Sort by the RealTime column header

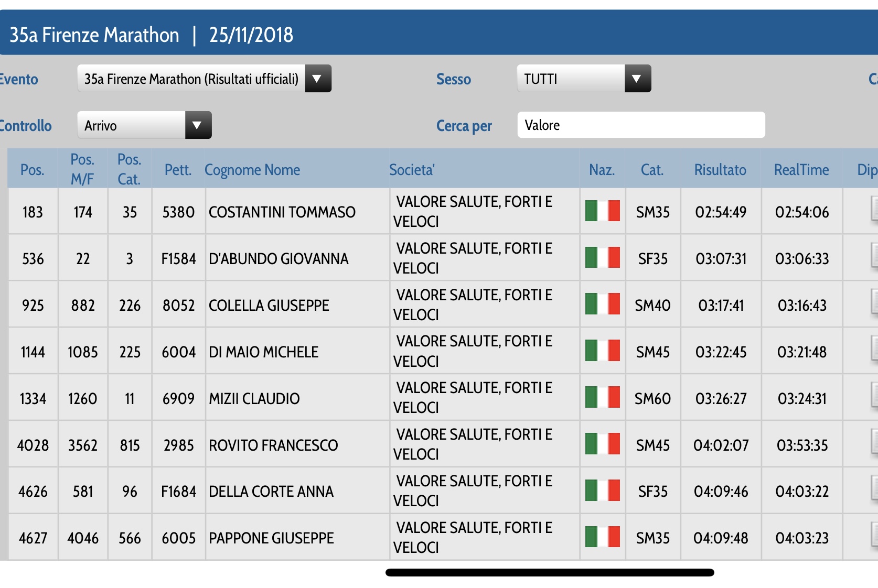[801, 170]
